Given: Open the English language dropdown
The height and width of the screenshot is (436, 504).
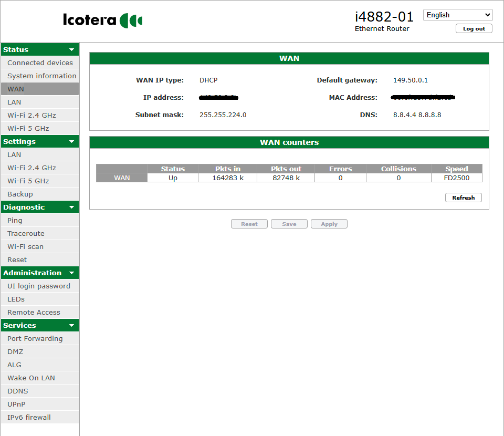Looking at the screenshot, I should tap(458, 15).
